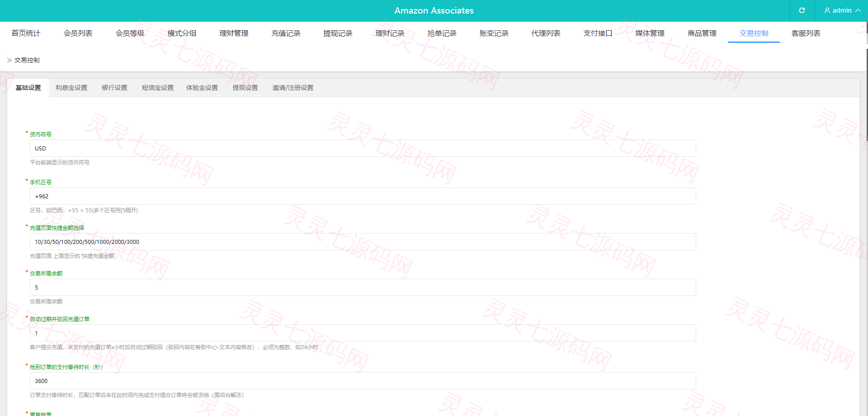Viewport: 868px width, 416px height.
Task: Open 会员等级 menu item
Action: click(x=130, y=33)
